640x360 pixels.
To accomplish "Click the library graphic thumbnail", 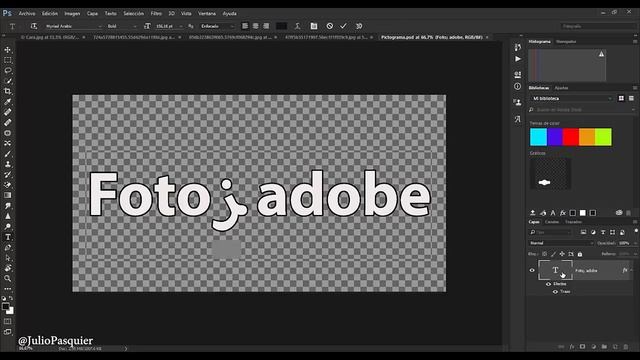I will coord(550,173).
